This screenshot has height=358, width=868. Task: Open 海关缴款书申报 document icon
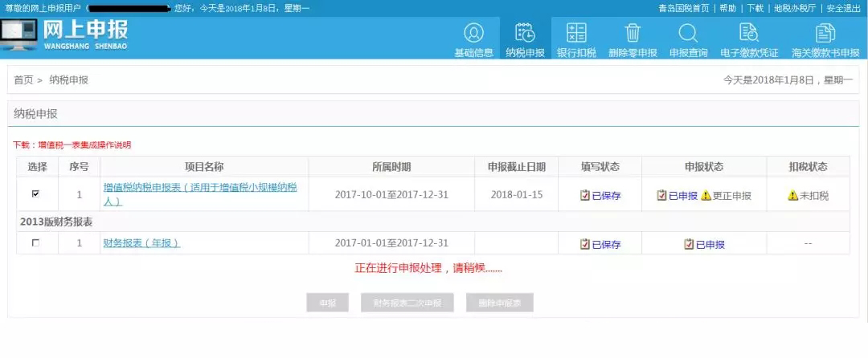[825, 33]
